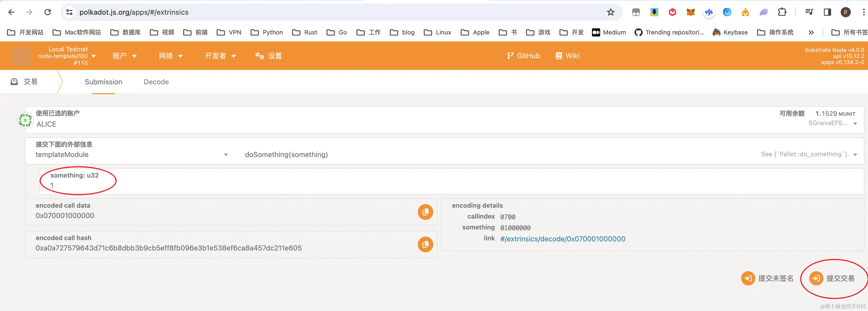Open MetaMask fox extension
This screenshot has width=868, height=311.
[x=690, y=12]
